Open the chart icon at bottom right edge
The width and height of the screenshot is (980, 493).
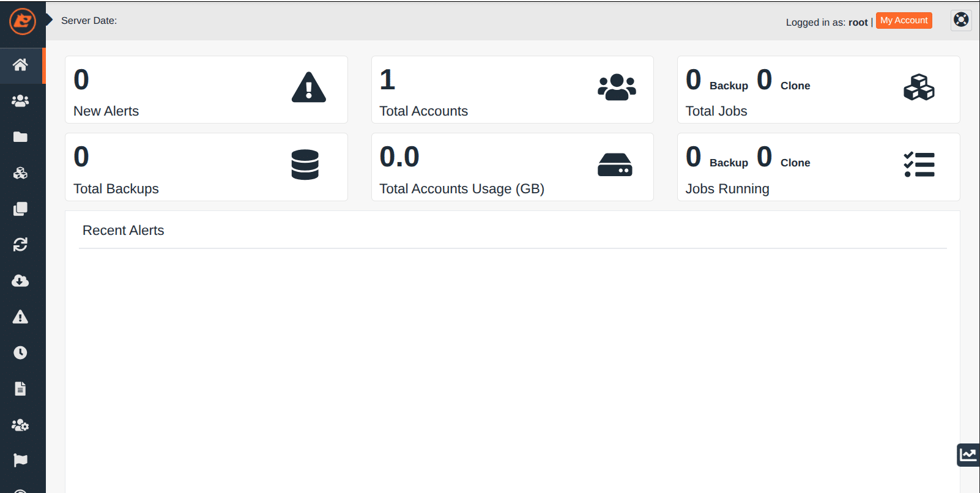click(x=968, y=454)
